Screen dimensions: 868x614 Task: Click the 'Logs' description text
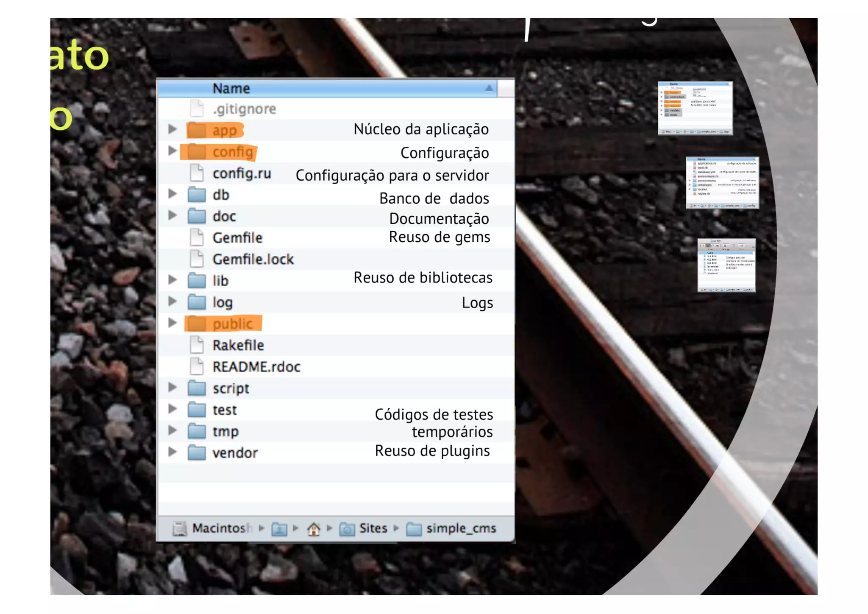click(x=477, y=303)
